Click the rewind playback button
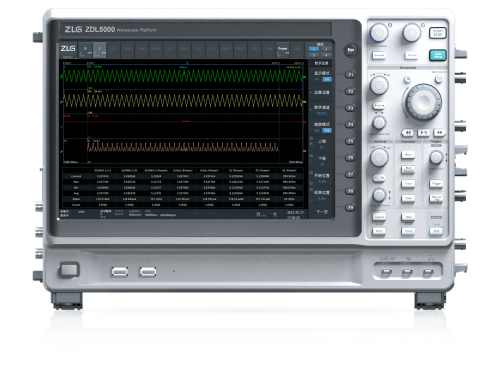Screen dimensions: 500x375 [x=407, y=132]
